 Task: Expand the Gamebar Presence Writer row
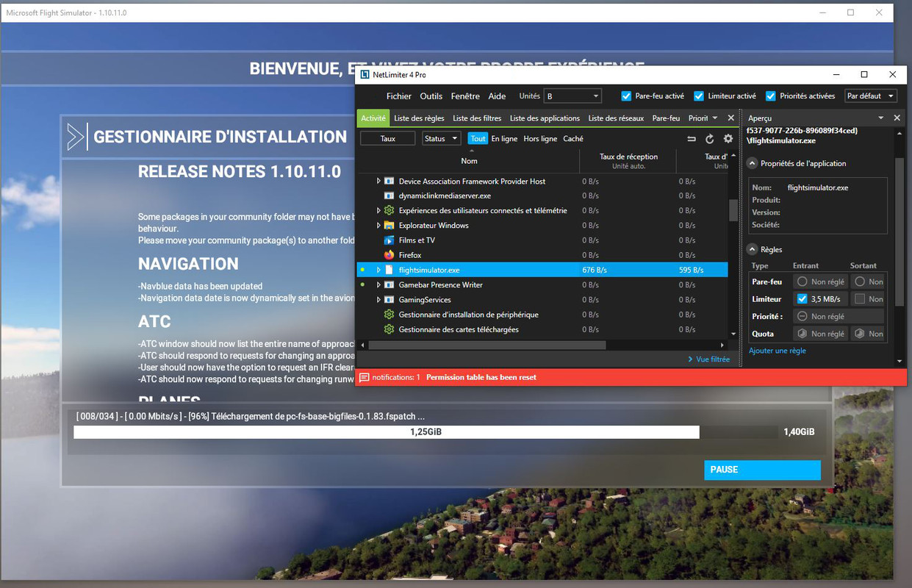click(378, 284)
